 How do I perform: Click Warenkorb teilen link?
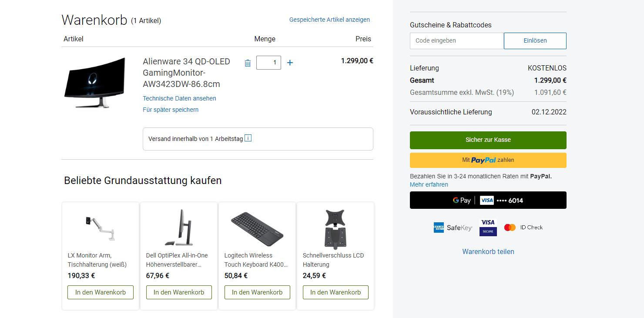pyautogui.click(x=488, y=251)
